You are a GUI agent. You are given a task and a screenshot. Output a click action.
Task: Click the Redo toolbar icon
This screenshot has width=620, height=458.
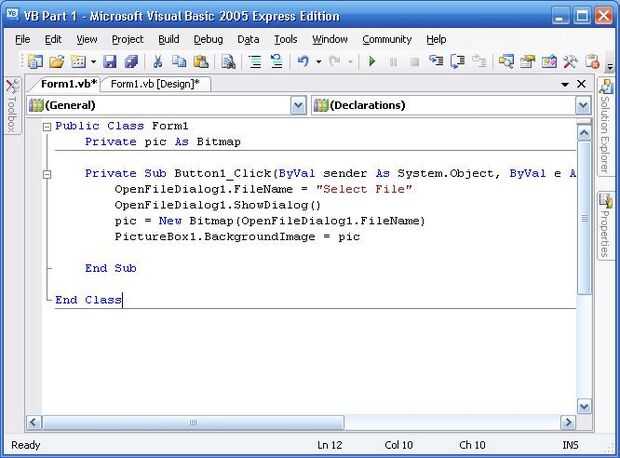[335, 62]
